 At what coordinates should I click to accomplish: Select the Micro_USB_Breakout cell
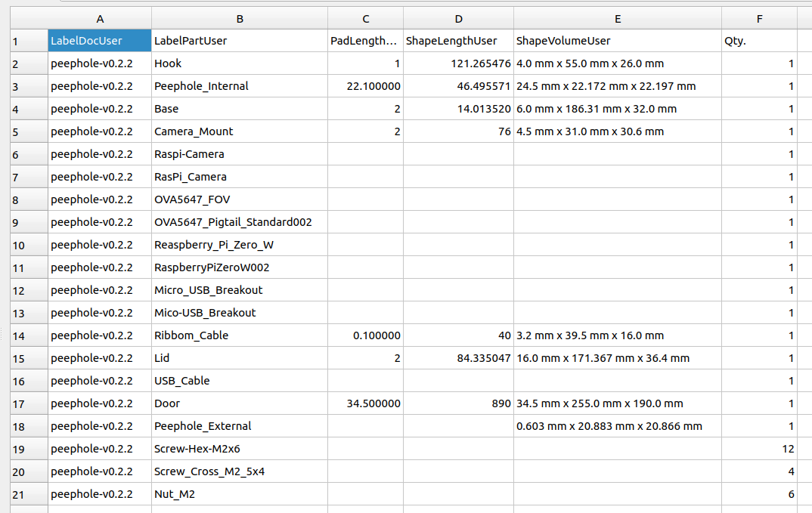point(240,290)
